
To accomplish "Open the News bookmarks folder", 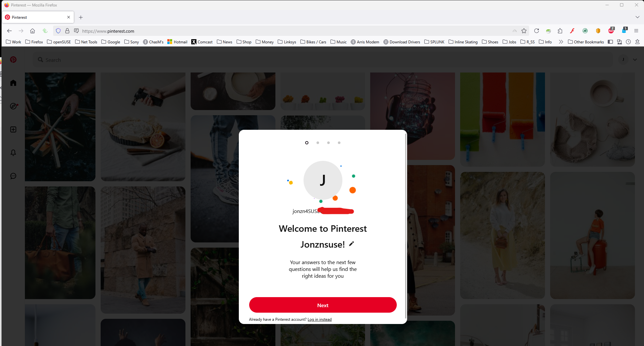I will point(225,42).
